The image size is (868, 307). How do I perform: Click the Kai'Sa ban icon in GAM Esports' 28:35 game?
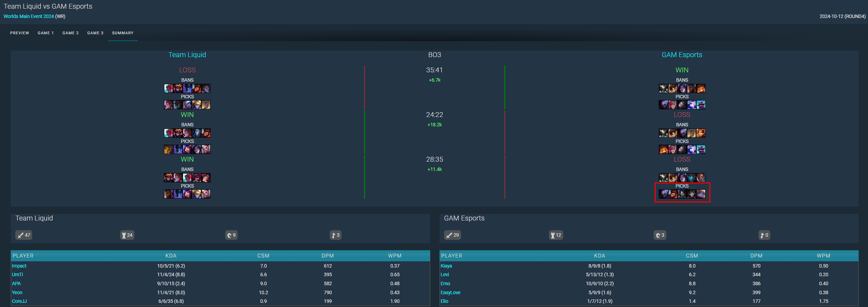[682, 178]
